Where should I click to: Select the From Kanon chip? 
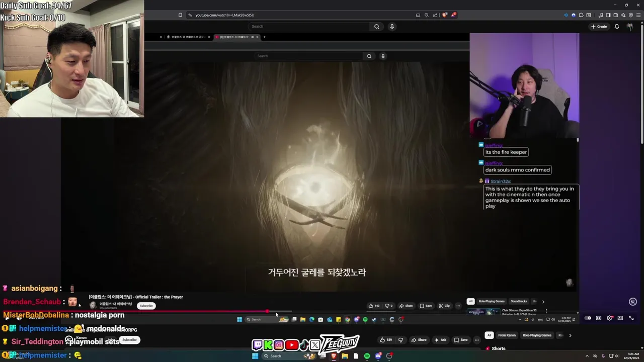coord(507,335)
